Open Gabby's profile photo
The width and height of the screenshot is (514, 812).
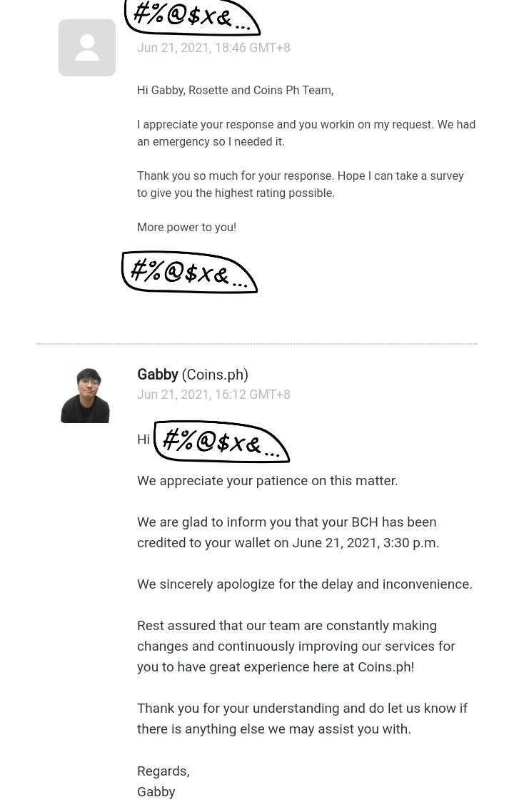point(86,395)
